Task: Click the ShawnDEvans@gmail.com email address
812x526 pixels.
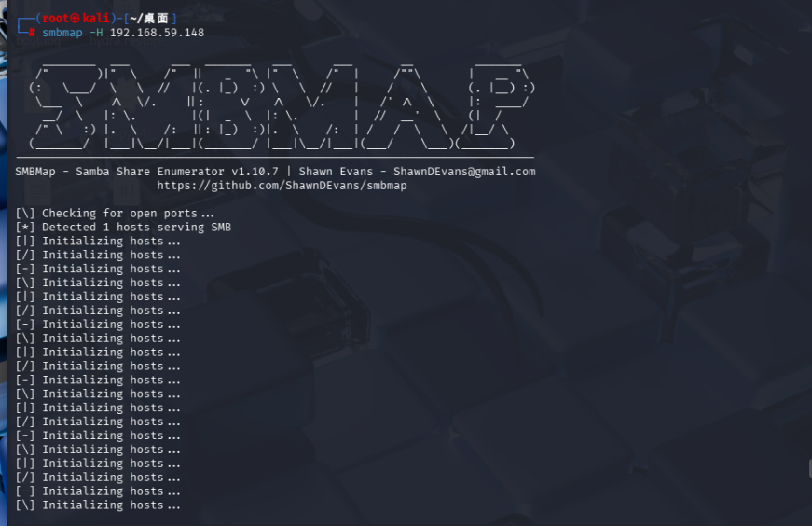Action: pos(464,172)
